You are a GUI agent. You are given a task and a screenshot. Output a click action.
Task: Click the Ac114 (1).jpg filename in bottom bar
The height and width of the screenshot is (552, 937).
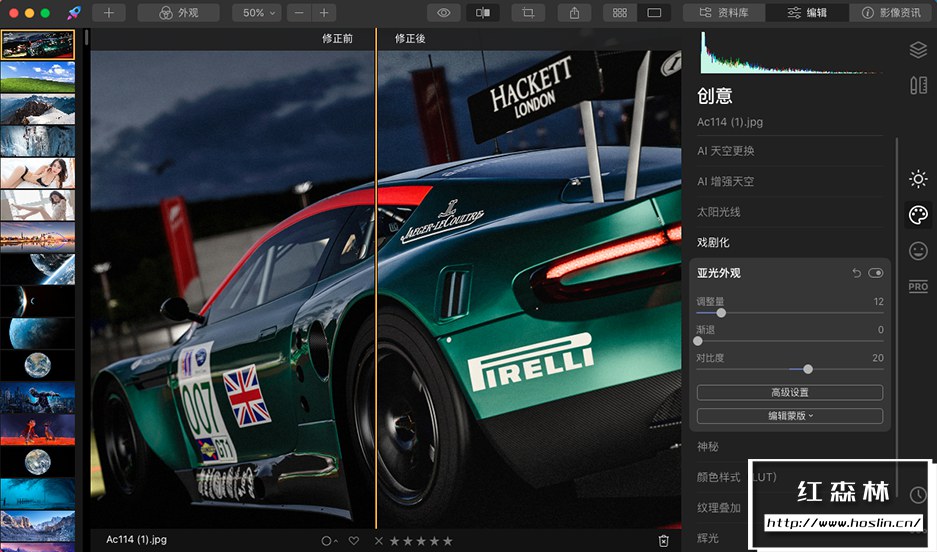[136, 539]
